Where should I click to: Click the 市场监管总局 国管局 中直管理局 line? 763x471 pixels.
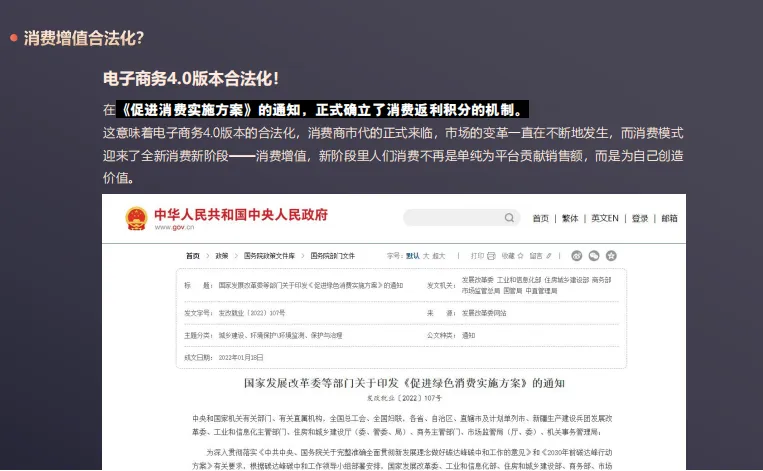point(509,291)
